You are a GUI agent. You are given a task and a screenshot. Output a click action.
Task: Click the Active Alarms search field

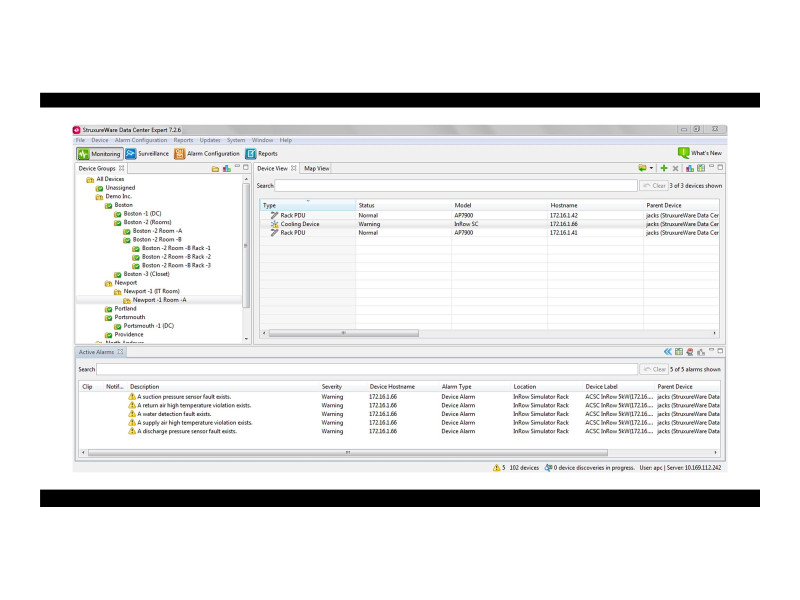point(366,369)
